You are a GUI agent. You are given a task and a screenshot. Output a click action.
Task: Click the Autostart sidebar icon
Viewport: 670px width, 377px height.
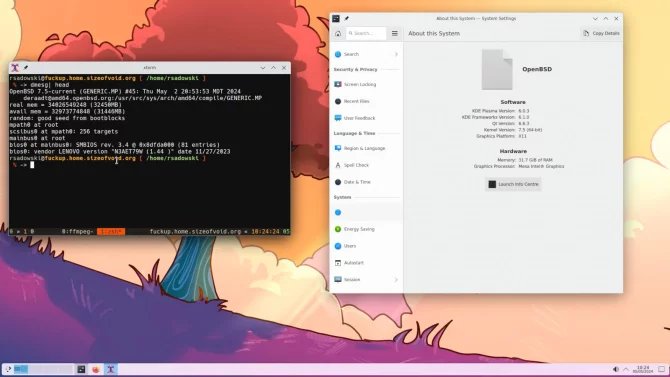tap(338, 263)
